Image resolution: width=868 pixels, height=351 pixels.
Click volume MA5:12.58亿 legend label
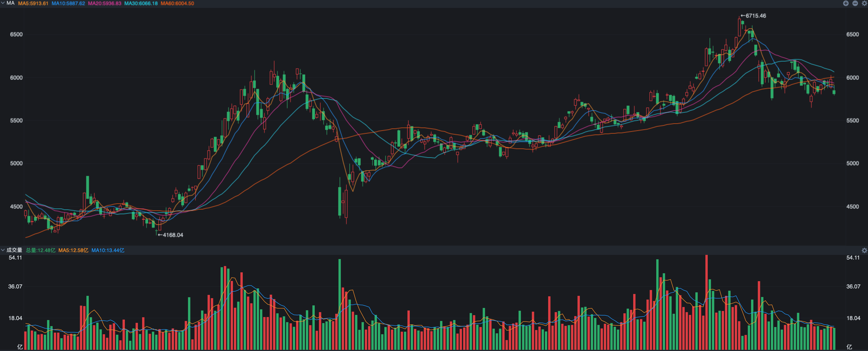73,250
